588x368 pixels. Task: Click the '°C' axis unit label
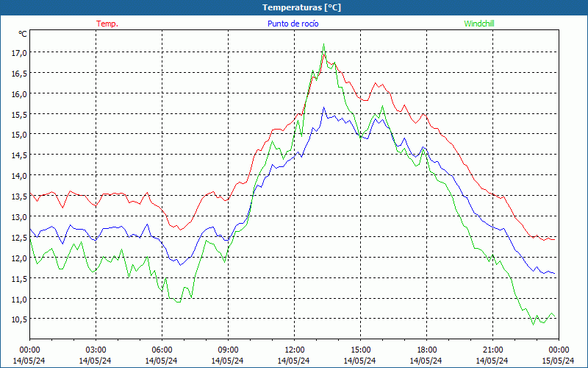point(23,34)
